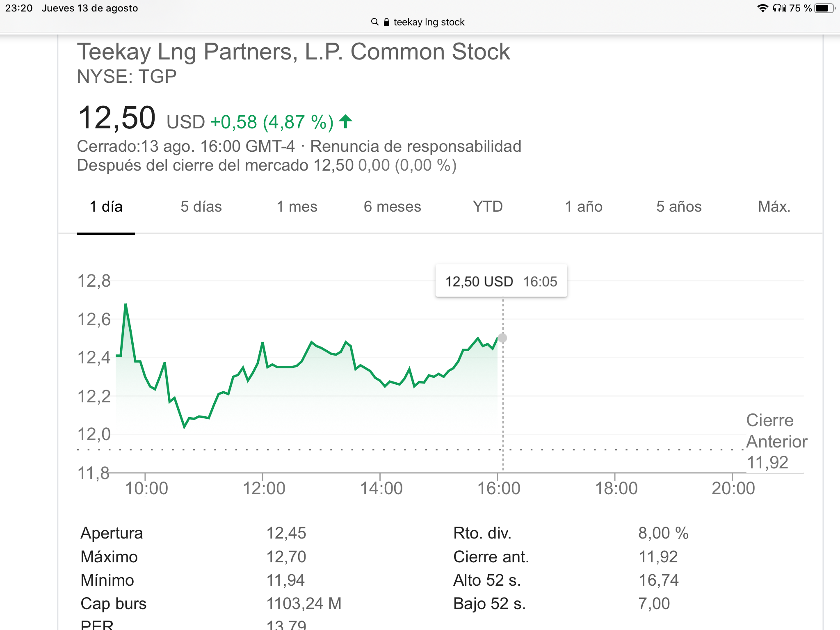Switch to the 5 días tab
Image resolution: width=840 pixels, height=630 pixels.
pos(201,207)
